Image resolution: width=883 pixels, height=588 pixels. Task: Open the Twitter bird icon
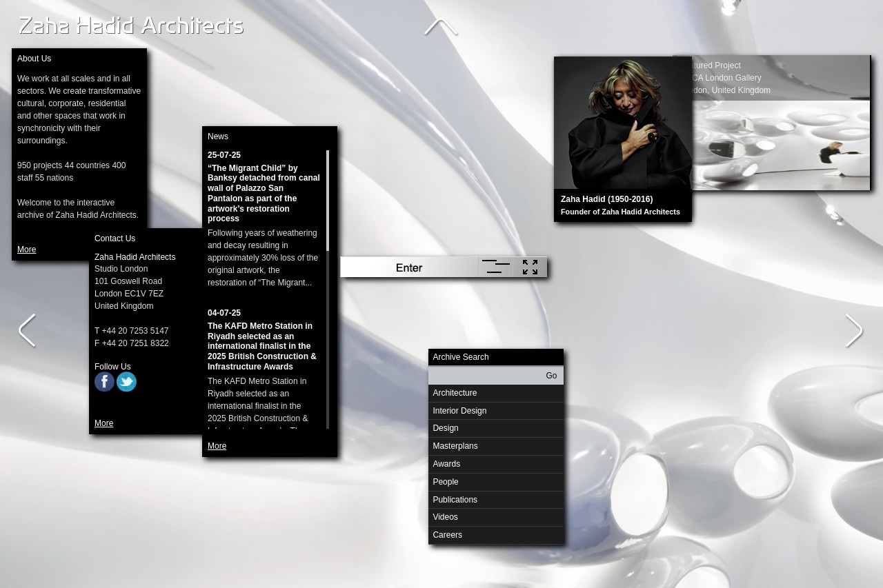(126, 382)
